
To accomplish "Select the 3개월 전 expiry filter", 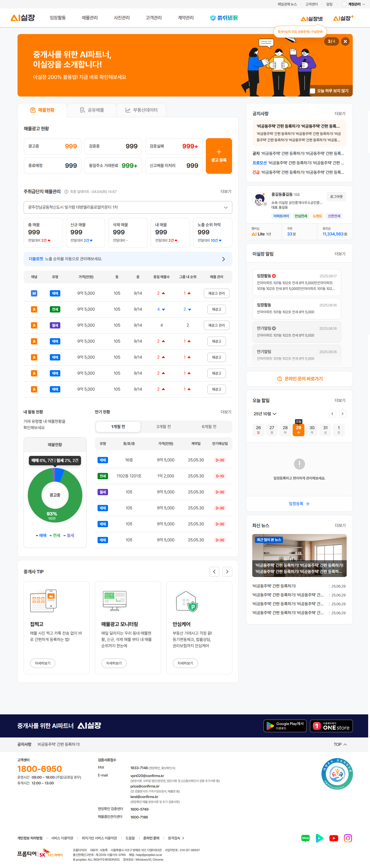I will (163, 427).
